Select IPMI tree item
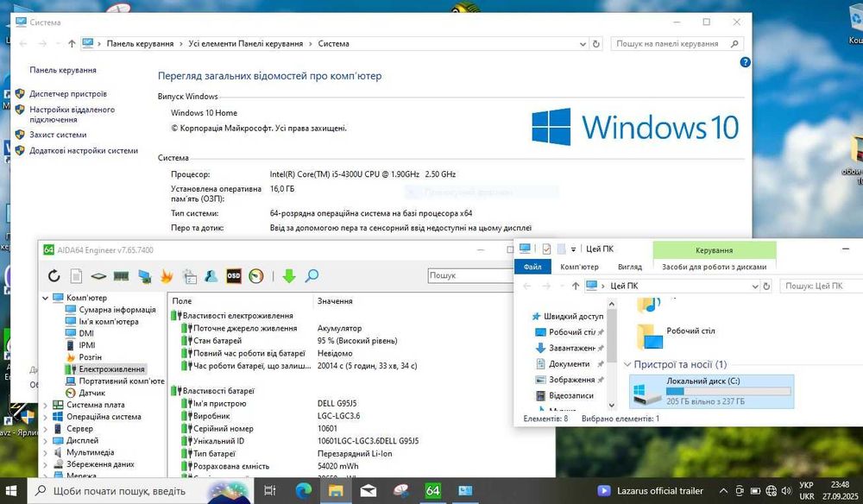The image size is (863, 504). pyautogui.click(x=87, y=345)
